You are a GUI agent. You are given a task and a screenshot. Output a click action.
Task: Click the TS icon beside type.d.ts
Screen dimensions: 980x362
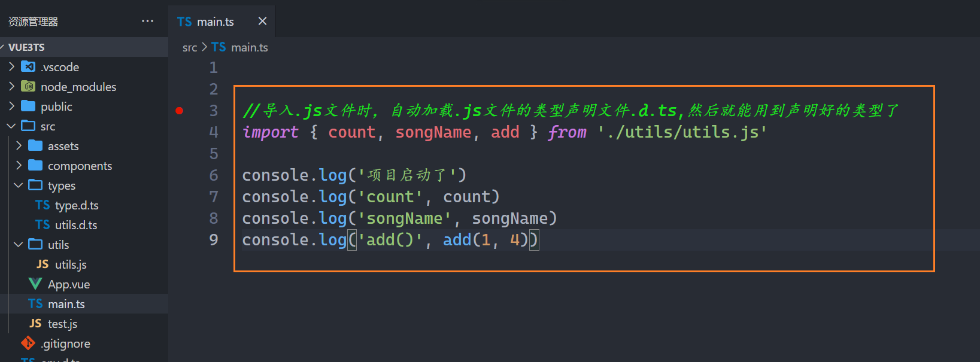click(43, 205)
